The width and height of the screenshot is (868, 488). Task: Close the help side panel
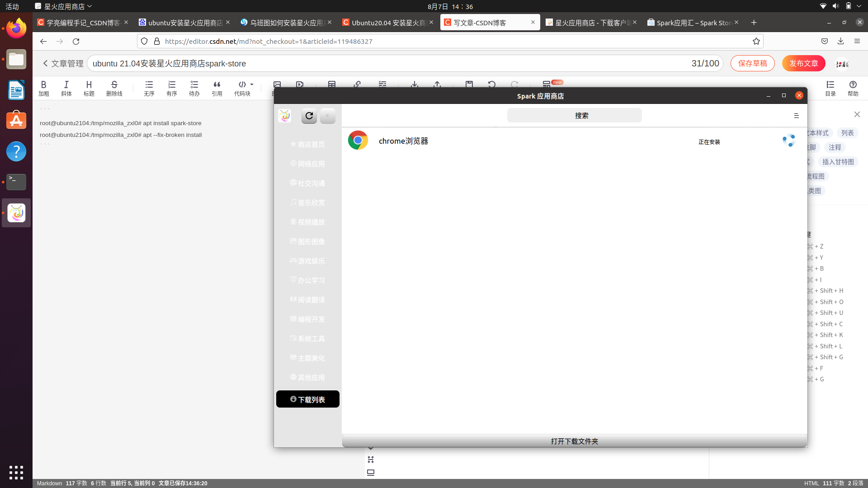coord(857,114)
